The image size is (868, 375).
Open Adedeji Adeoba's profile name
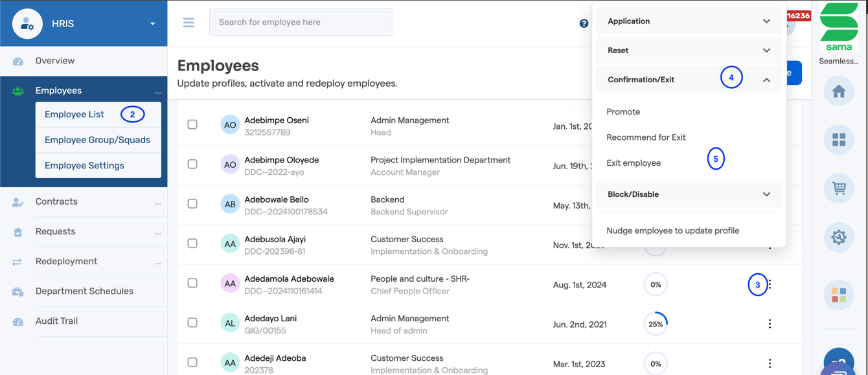(275, 358)
